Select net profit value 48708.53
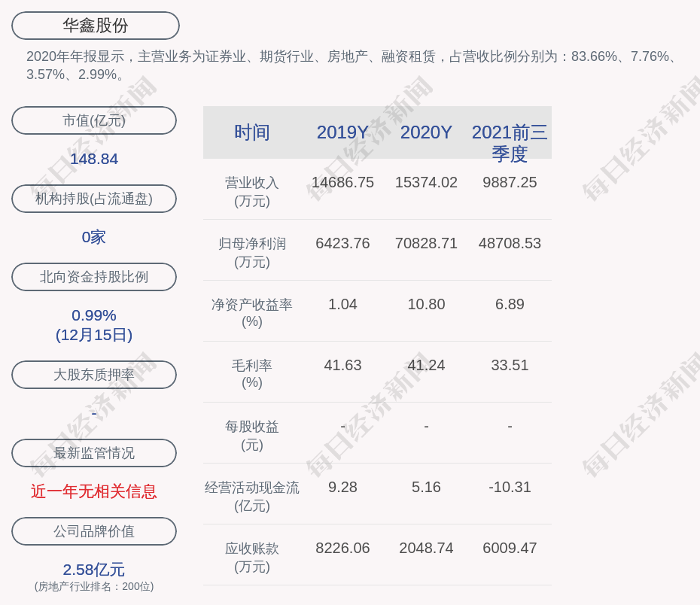Viewport: 700px width, 605px height. (510, 243)
